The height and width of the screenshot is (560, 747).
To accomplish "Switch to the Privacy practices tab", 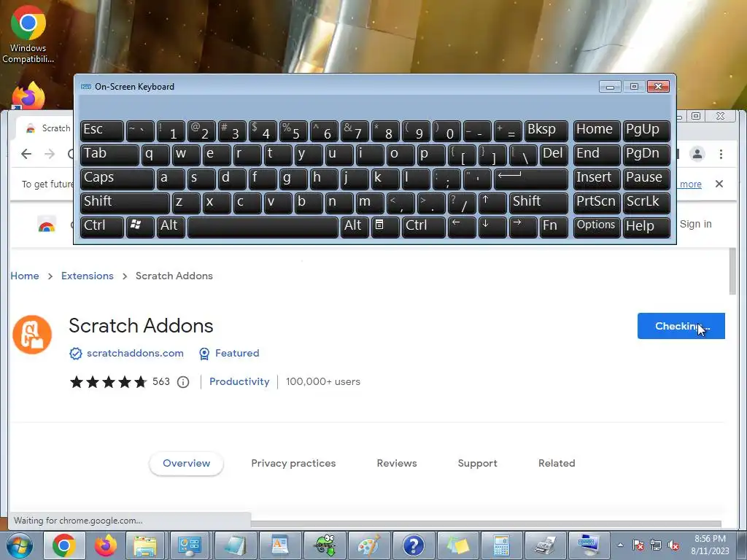I will point(293,463).
